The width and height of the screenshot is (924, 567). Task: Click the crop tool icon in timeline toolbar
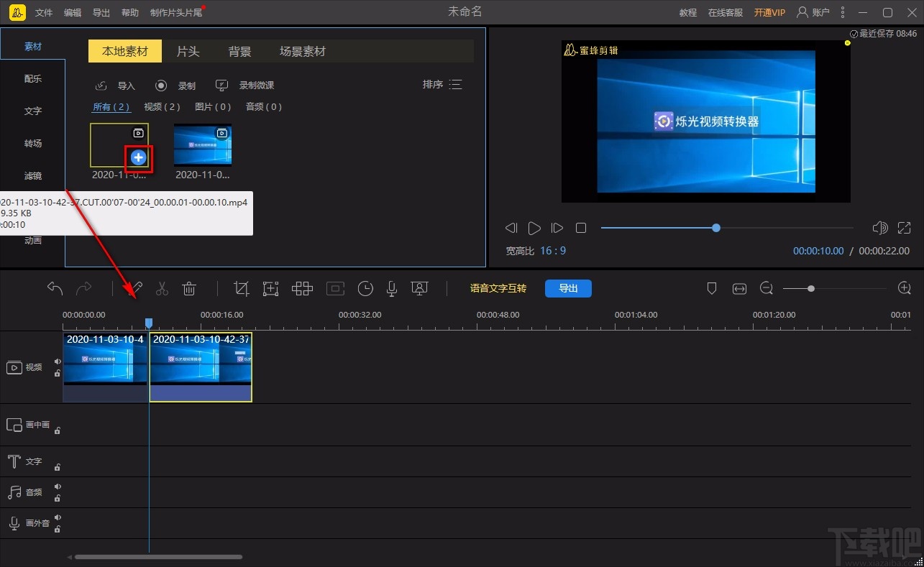coord(242,289)
